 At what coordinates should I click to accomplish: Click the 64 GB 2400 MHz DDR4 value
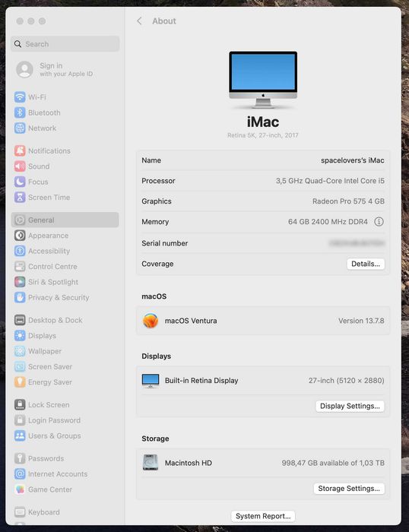[x=328, y=222]
